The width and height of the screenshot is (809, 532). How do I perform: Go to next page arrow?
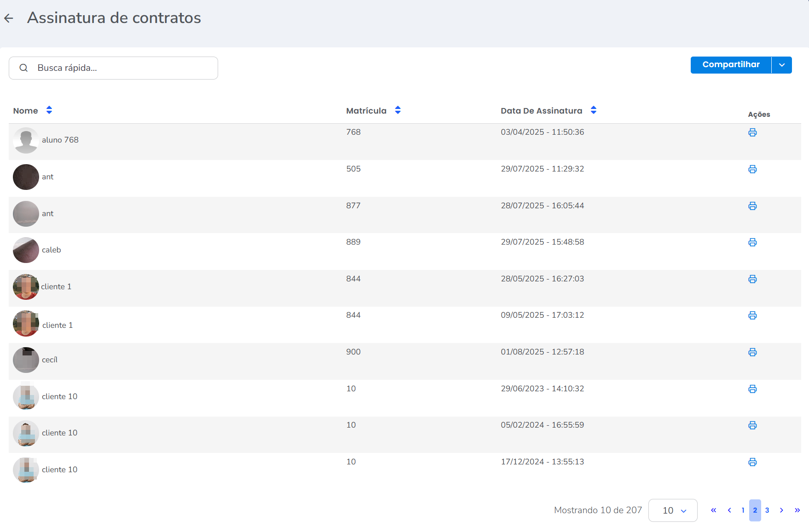[x=781, y=510]
